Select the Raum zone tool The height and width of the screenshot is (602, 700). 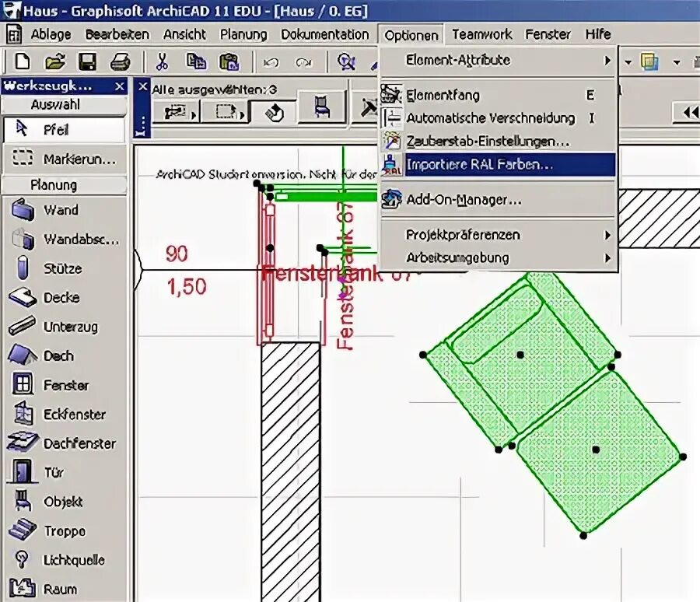pos(64,589)
